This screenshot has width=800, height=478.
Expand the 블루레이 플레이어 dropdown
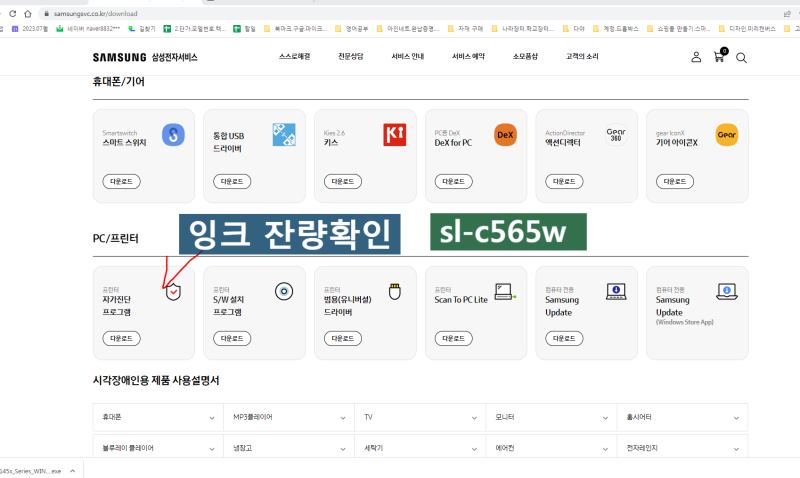tap(158, 447)
